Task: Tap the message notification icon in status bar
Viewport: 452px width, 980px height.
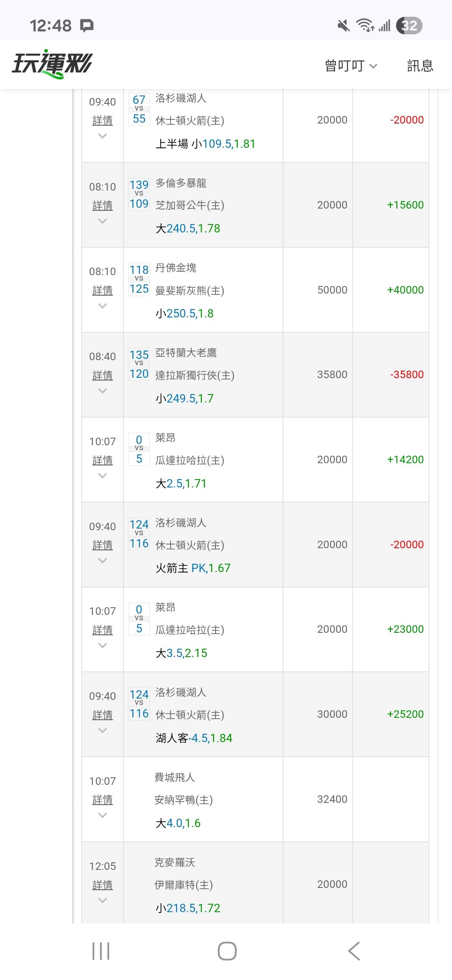Action: pos(87,26)
